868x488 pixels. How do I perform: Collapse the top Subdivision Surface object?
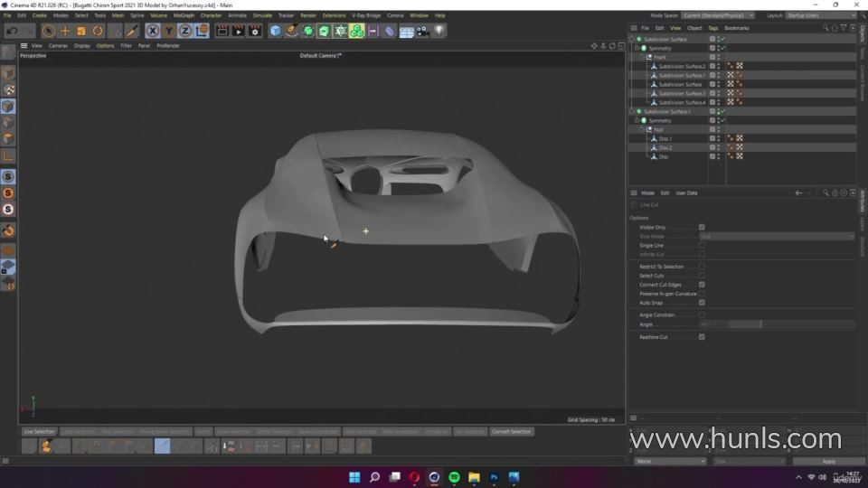(632, 39)
